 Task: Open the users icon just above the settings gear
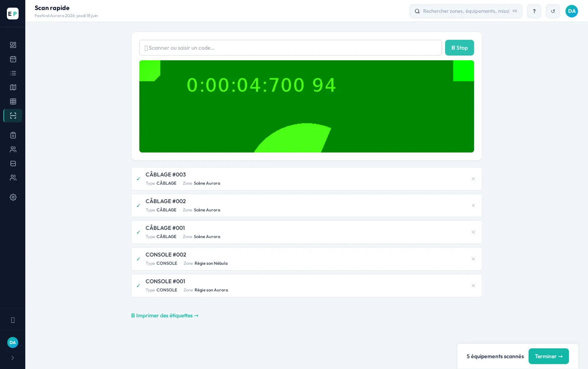[x=13, y=178]
